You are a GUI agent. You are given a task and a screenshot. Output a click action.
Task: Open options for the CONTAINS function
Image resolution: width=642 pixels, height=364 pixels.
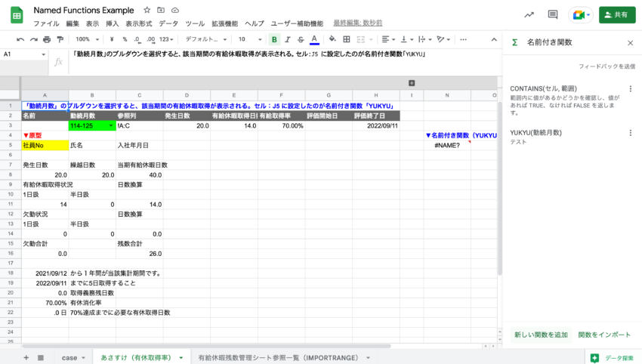click(631, 89)
